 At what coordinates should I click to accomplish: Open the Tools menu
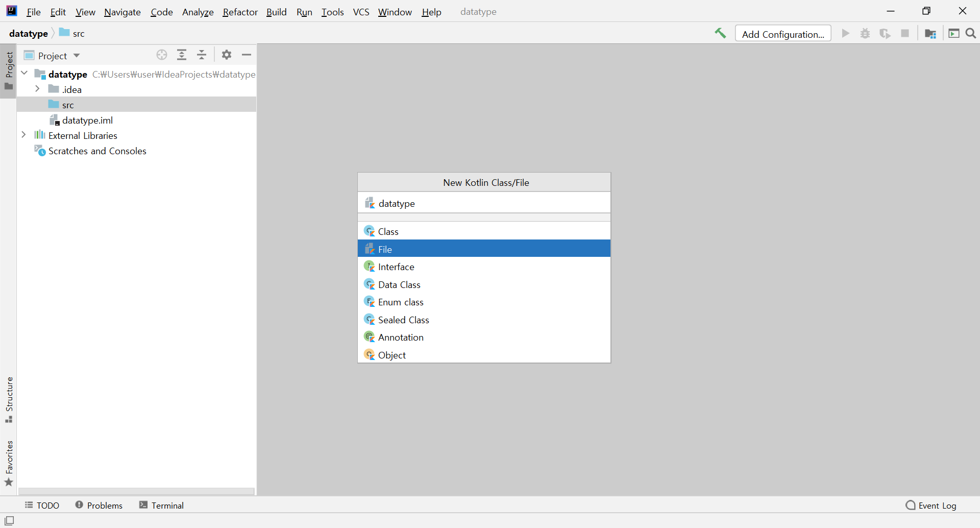[x=332, y=12]
